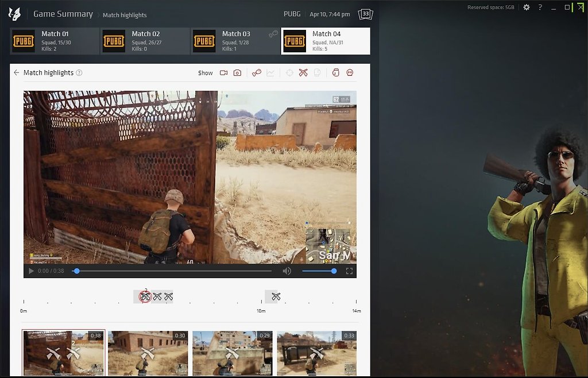Screen dimensions: 588x378
Task: Click the 'Kills: 5' text
Action: [x=320, y=49]
